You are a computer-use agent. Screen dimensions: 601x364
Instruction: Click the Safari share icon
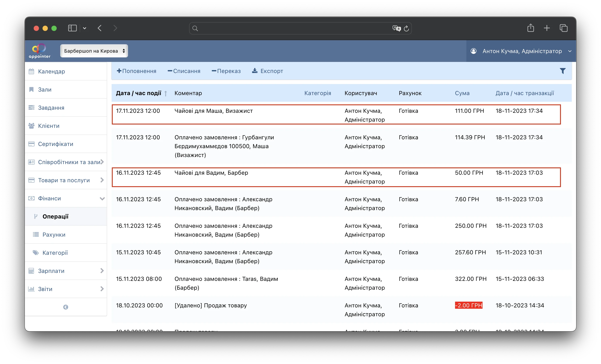tap(531, 28)
